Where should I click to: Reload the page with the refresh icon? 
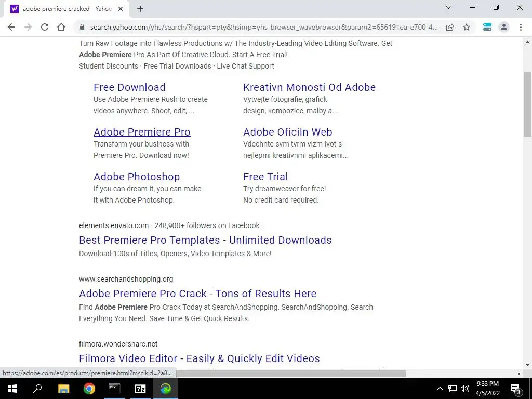point(45,27)
